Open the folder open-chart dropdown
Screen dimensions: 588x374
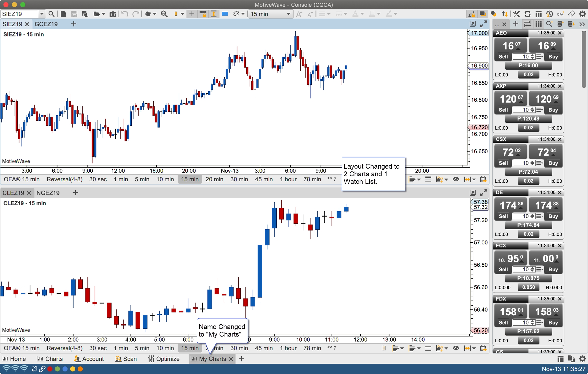(103, 14)
